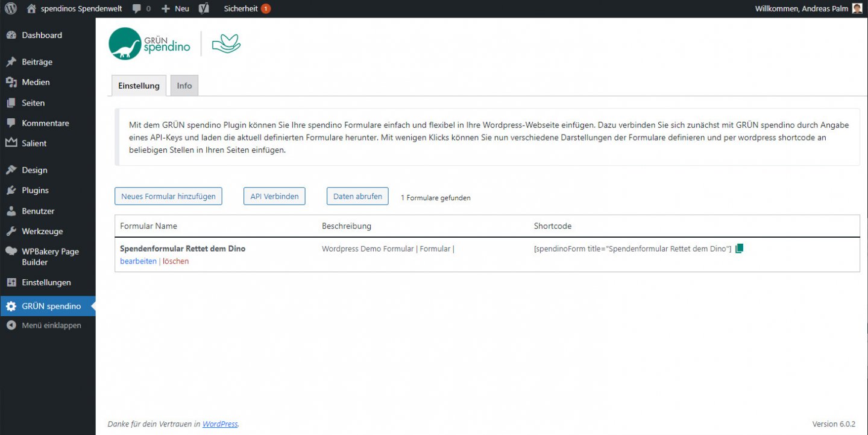868x435 pixels.
Task: Click the plus Neu icon in admin bar
Action: 166,8
